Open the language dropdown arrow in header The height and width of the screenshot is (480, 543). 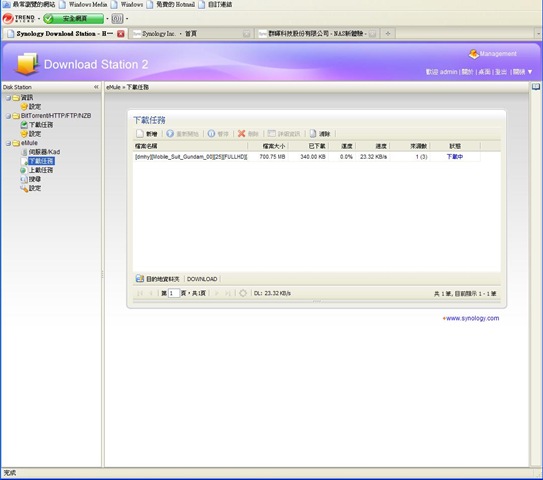pyautogui.click(x=530, y=72)
